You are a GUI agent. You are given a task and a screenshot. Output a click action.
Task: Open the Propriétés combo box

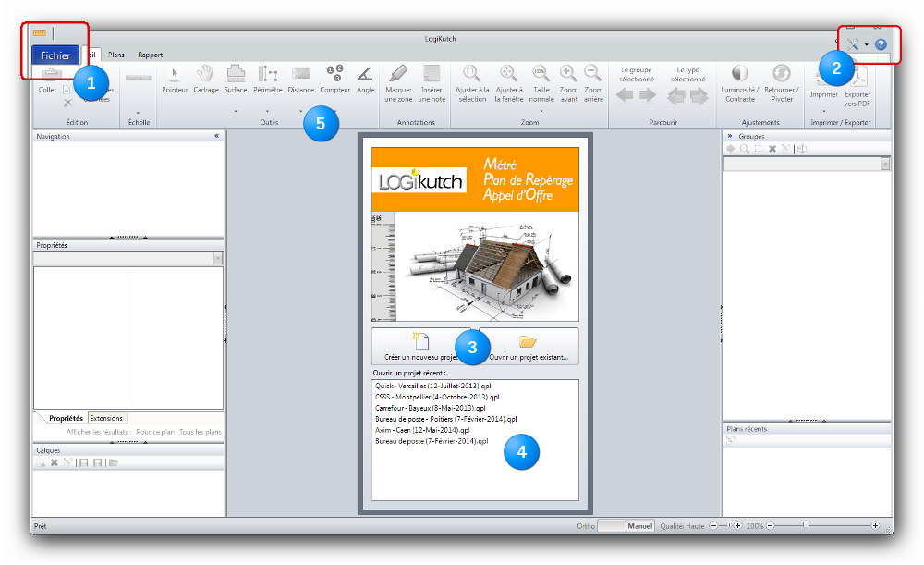[x=128, y=258]
